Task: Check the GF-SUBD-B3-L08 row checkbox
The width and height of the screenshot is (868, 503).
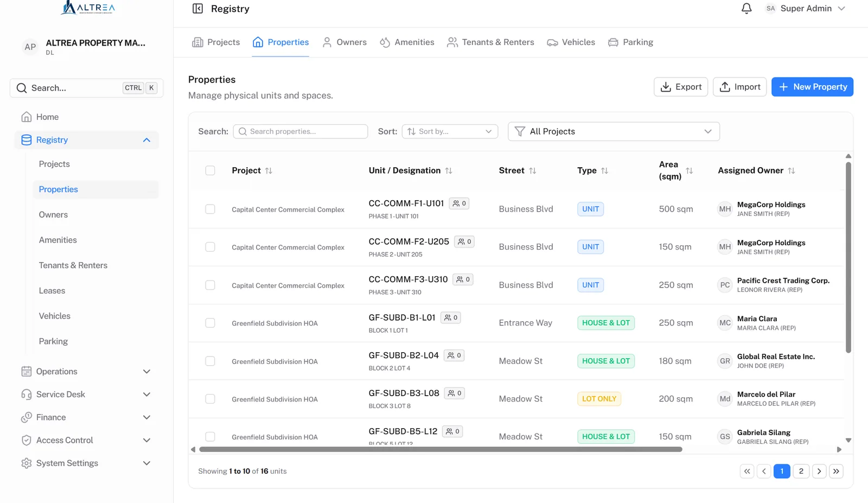Action: (210, 399)
